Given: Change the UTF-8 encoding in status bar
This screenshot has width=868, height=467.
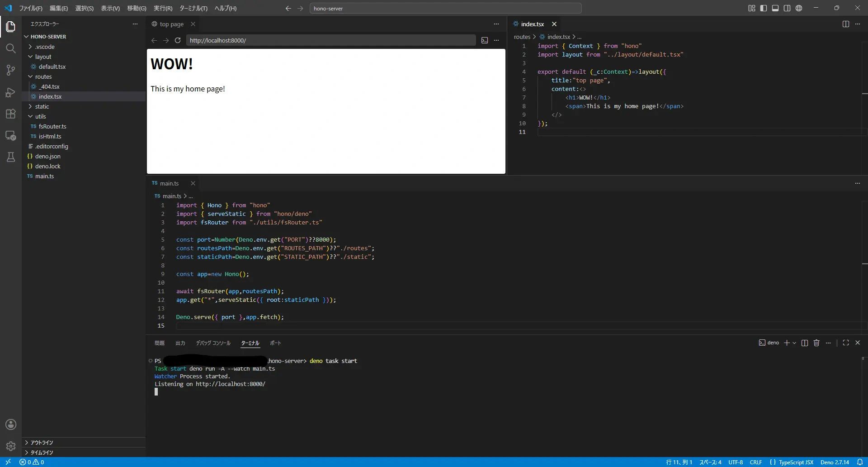Looking at the screenshot, I should point(736,462).
